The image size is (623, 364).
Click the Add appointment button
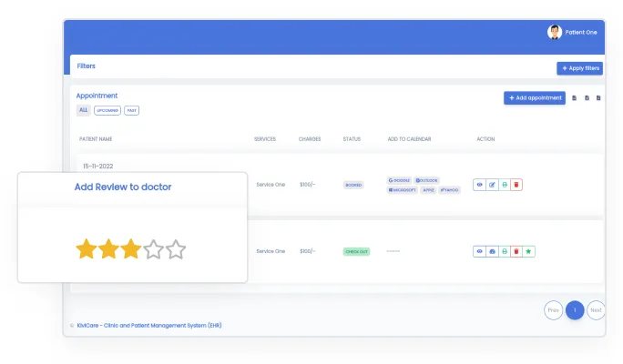535,98
